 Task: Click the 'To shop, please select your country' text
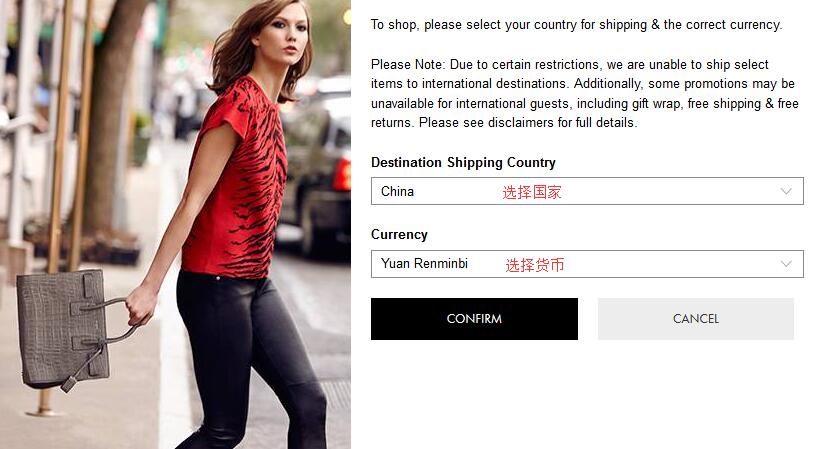(x=576, y=25)
